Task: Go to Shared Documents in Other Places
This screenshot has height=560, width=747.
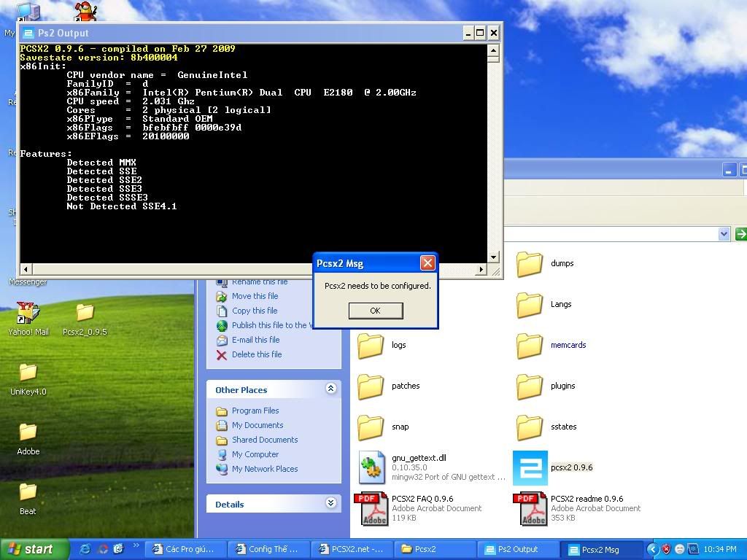Action: (265, 440)
